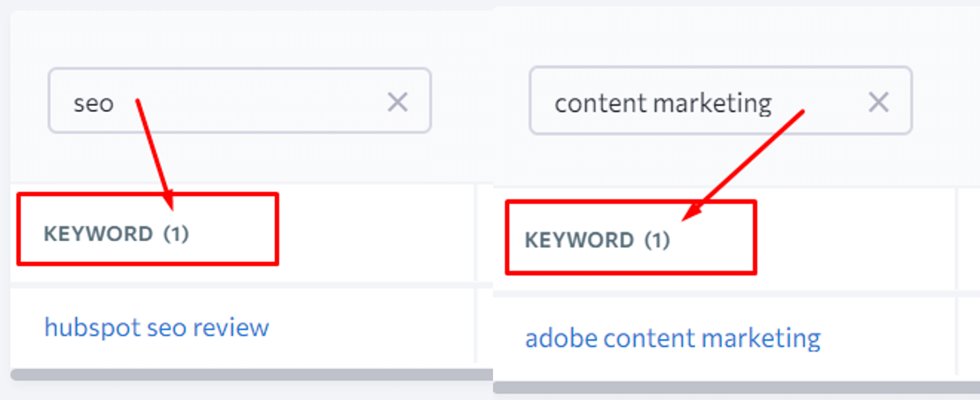
Task: Select the word 'hubspot' in the left result
Action: 92,328
